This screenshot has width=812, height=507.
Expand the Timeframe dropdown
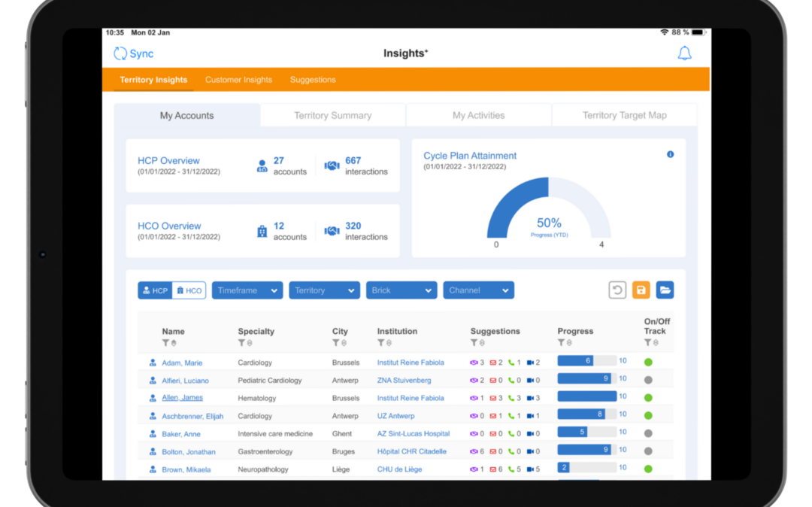[x=247, y=290]
